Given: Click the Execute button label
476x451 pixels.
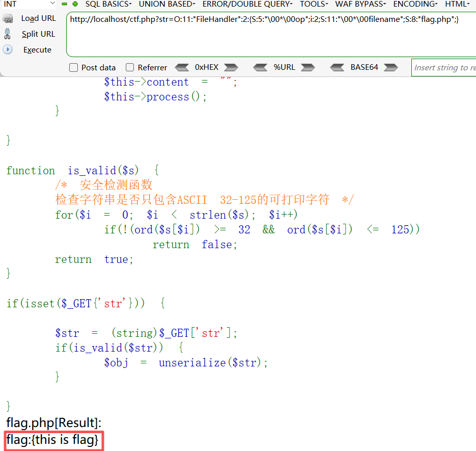Looking at the screenshot, I should point(37,50).
